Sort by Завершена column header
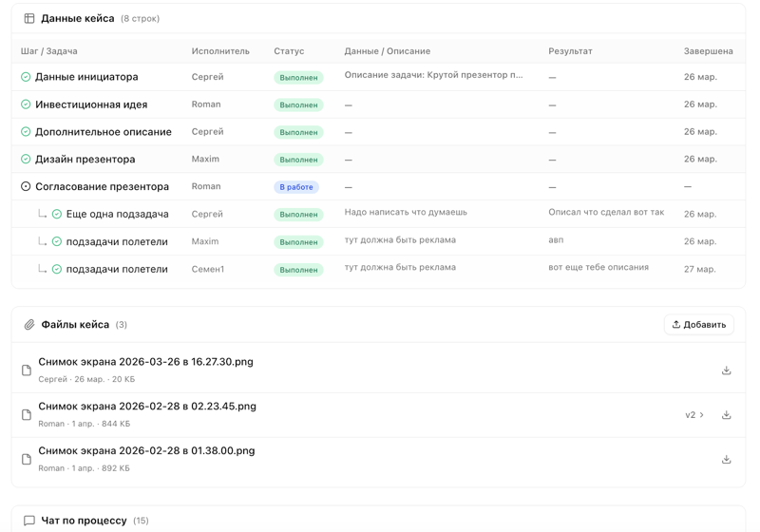760x532 pixels. 708,51
